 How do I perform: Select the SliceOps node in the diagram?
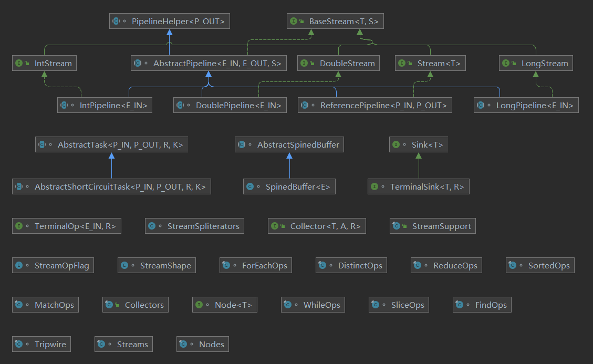click(x=399, y=305)
